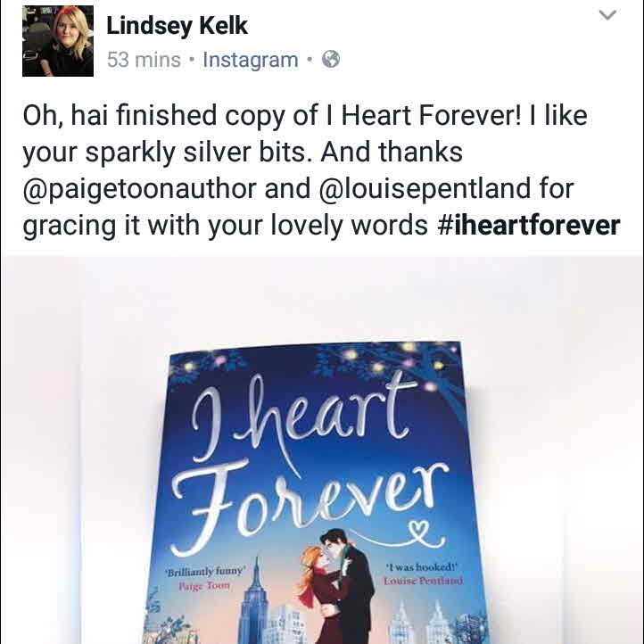Click the 53 mins timestamp
The height and width of the screenshot is (644, 644).
(144, 60)
